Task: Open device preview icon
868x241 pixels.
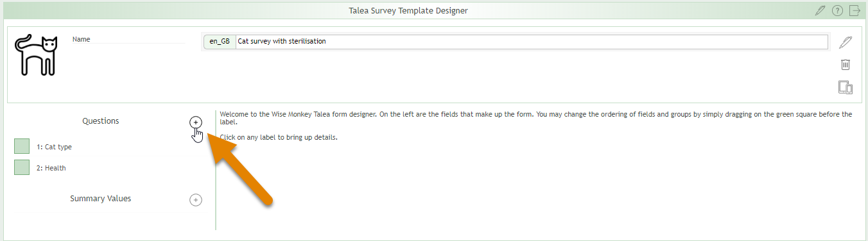Action: 846,87
